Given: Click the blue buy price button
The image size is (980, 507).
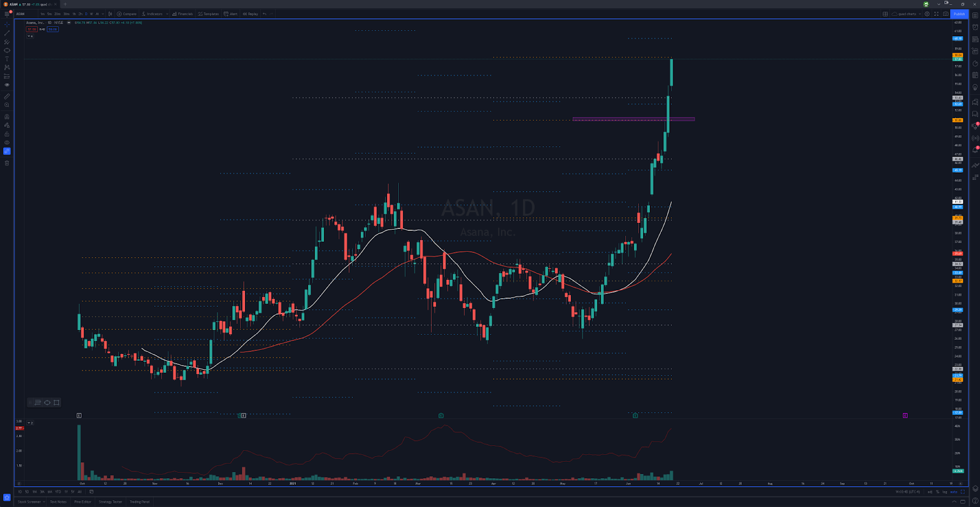Looking at the screenshot, I should tap(53, 29).
